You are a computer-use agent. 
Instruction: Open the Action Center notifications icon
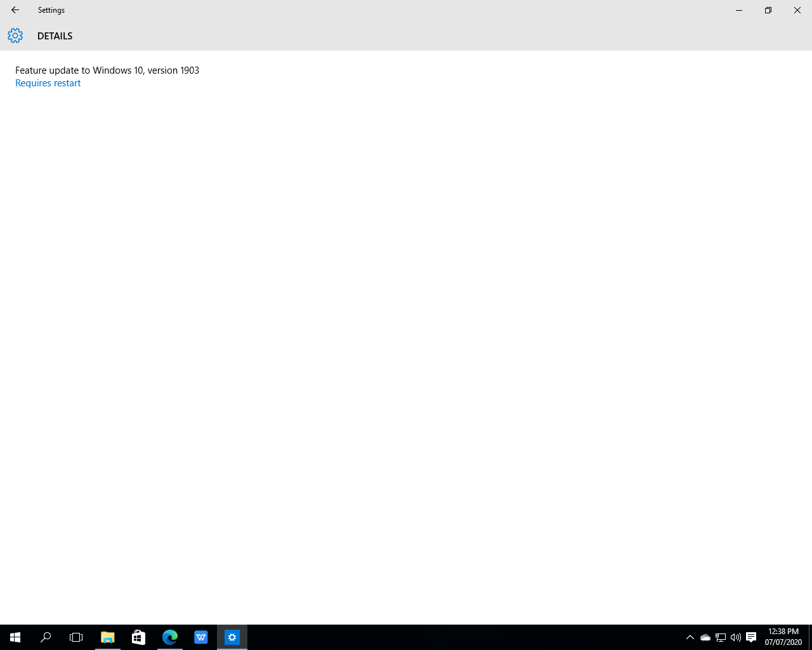[x=751, y=637]
